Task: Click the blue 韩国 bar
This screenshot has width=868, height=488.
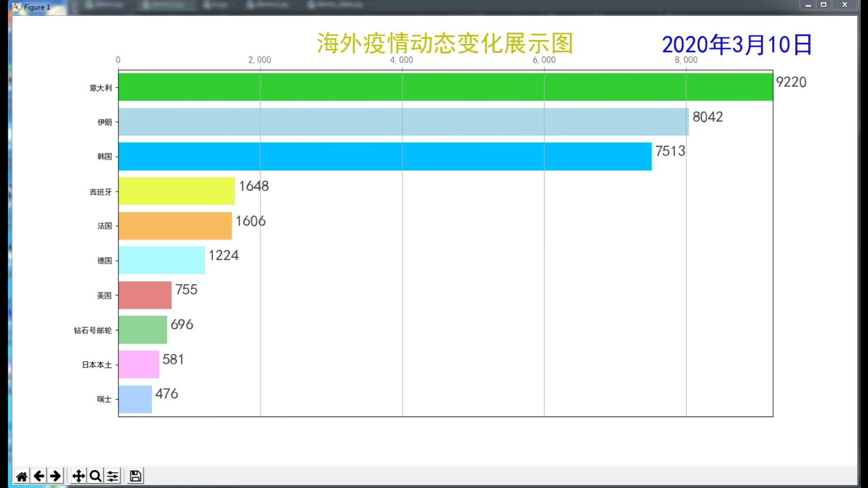Action: pos(385,156)
